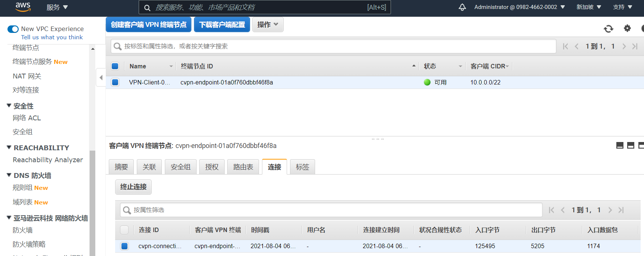
Task: Focus the 按标签和属性筛选 filter field
Action: pos(333,46)
